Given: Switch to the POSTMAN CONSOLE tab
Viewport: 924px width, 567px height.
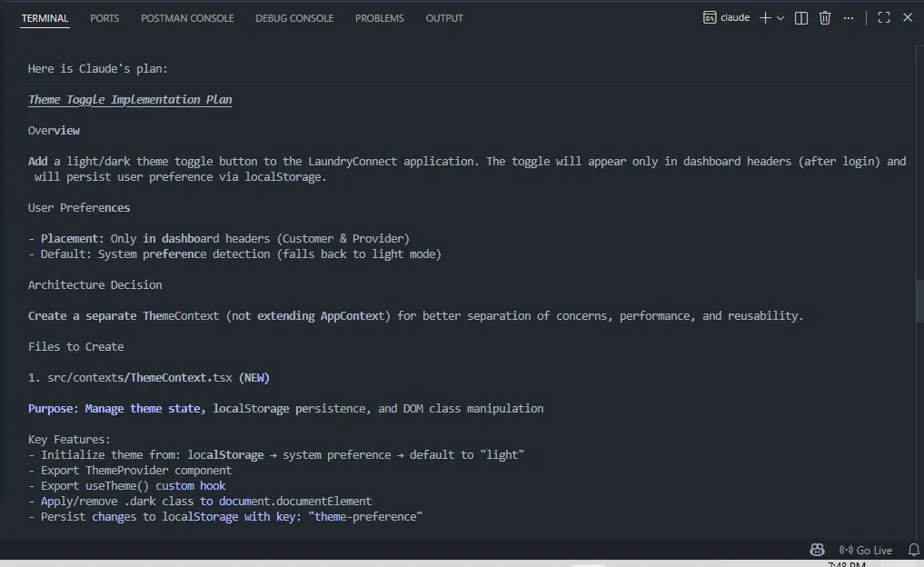Looking at the screenshot, I should 187,17.
